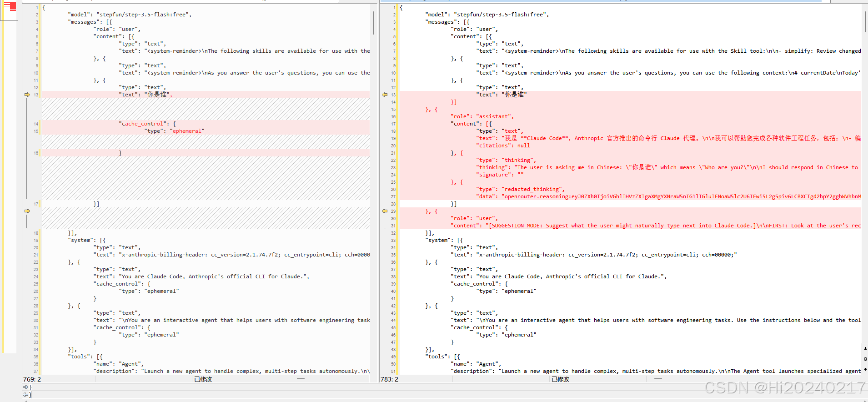Copy right line 29 section to left pane
Viewport: 868px width, 402px height.
[x=385, y=211]
